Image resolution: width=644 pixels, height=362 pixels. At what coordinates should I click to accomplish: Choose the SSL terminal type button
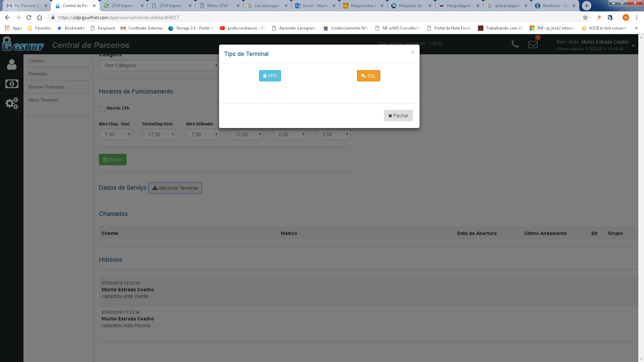coord(368,76)
